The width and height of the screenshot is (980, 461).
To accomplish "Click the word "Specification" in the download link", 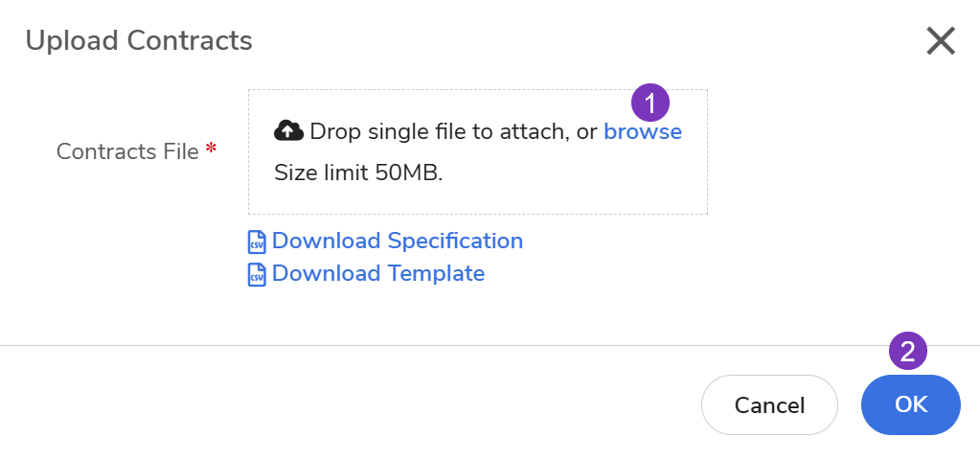I will [455, 241].
